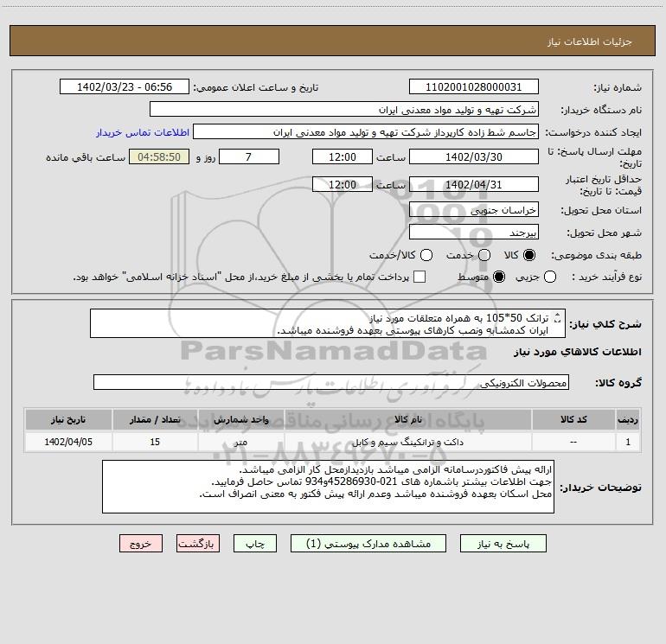Open the اطلاعات تماس خریدار link
This screenshot has width=666, height=644.
tap(143, 132)
